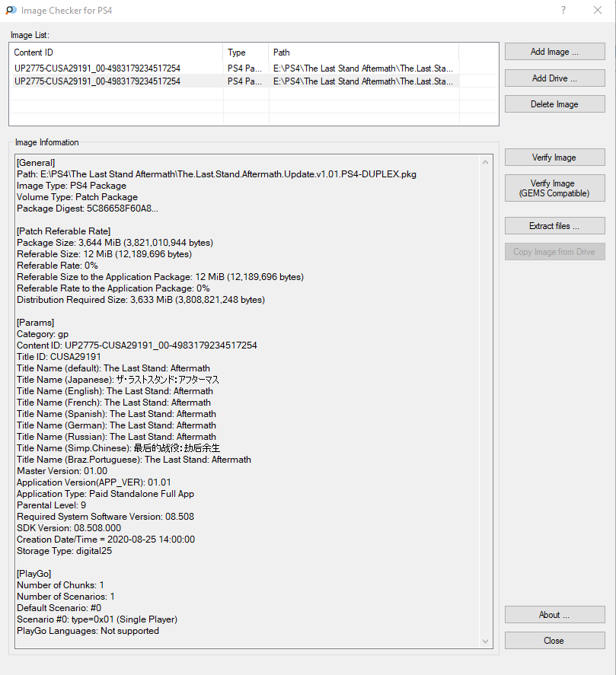Click the Copy Image from Drive button
616x675 pixels.
coord(555,252)
